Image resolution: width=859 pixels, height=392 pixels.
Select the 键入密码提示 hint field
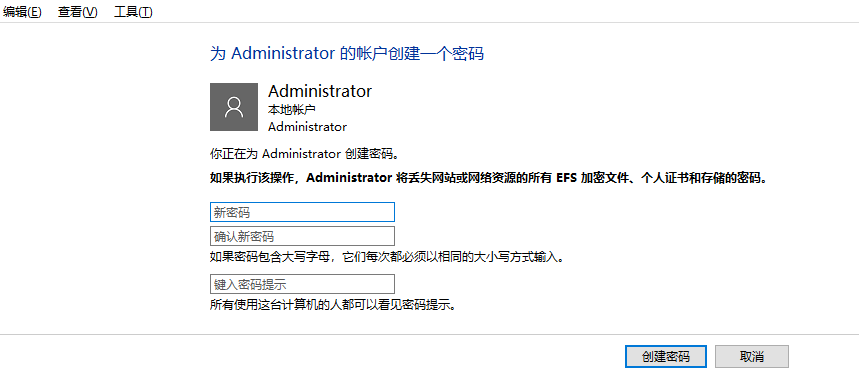point(302,284)
